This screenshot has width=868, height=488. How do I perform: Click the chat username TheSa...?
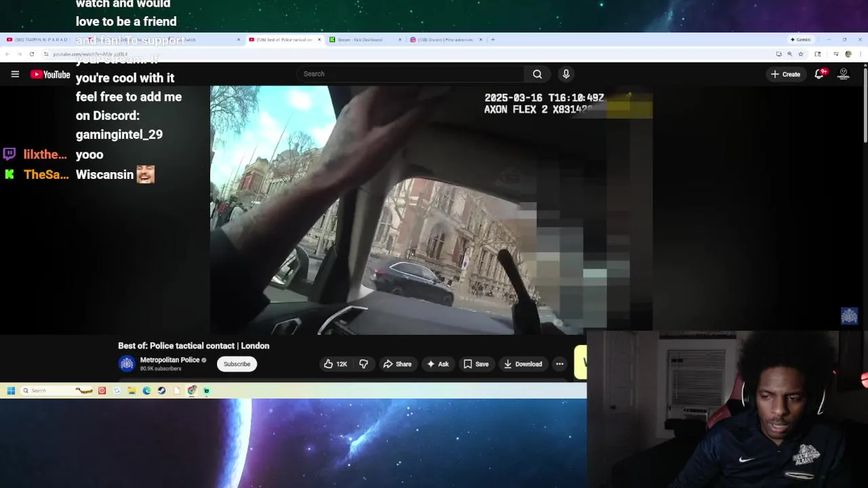point(46,175)
